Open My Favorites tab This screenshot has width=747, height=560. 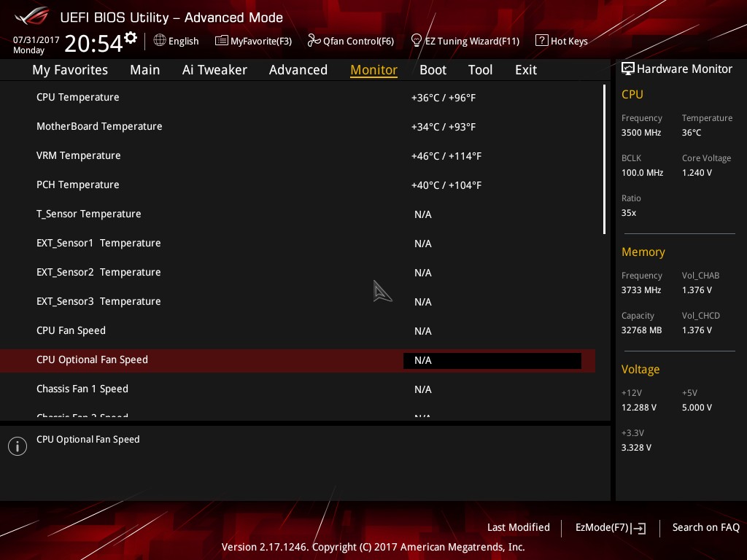[x=70, y=70]
